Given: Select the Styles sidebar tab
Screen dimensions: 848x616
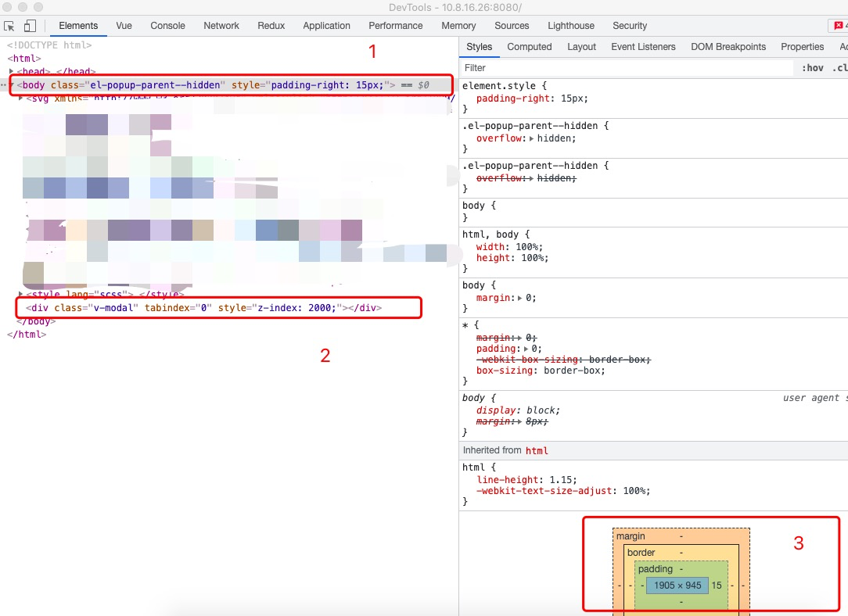Looking at the screenshot, I should [480, 47].
